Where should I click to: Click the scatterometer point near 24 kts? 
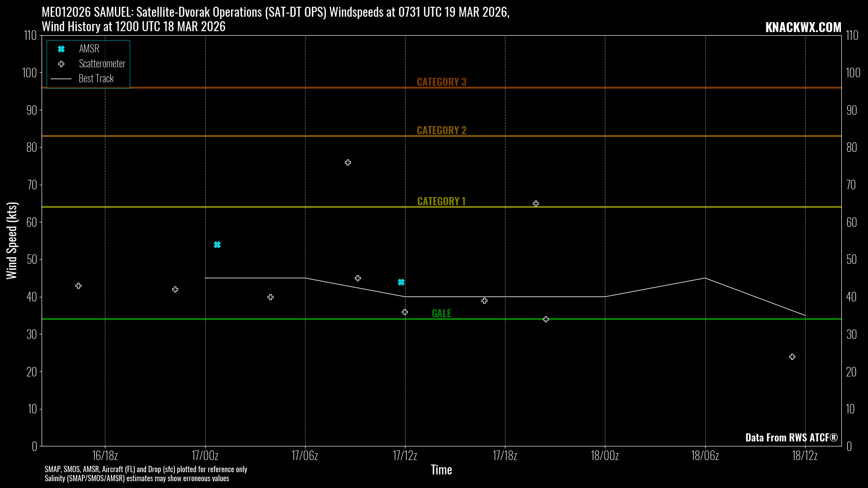tap(792, 357)
